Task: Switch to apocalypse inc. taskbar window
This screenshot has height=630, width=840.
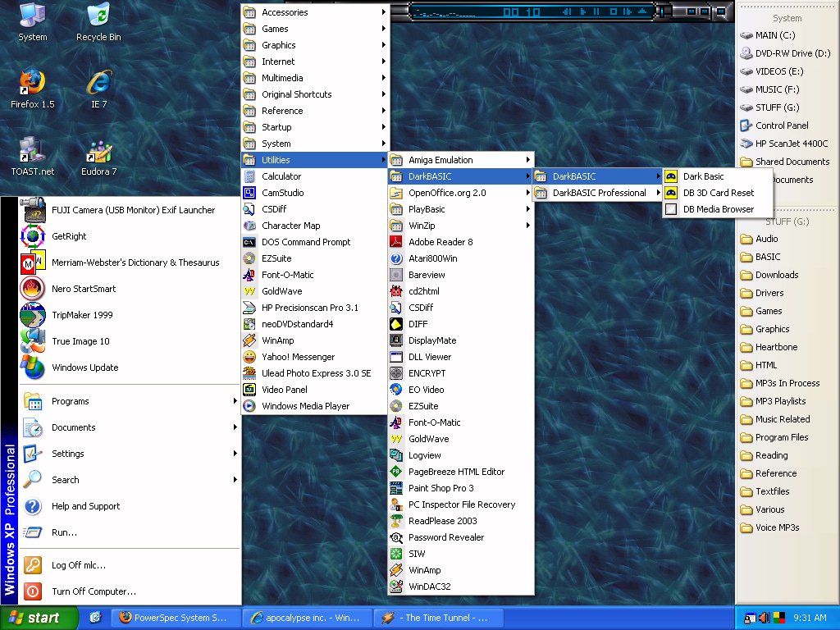Action: [x=307, y=618]
